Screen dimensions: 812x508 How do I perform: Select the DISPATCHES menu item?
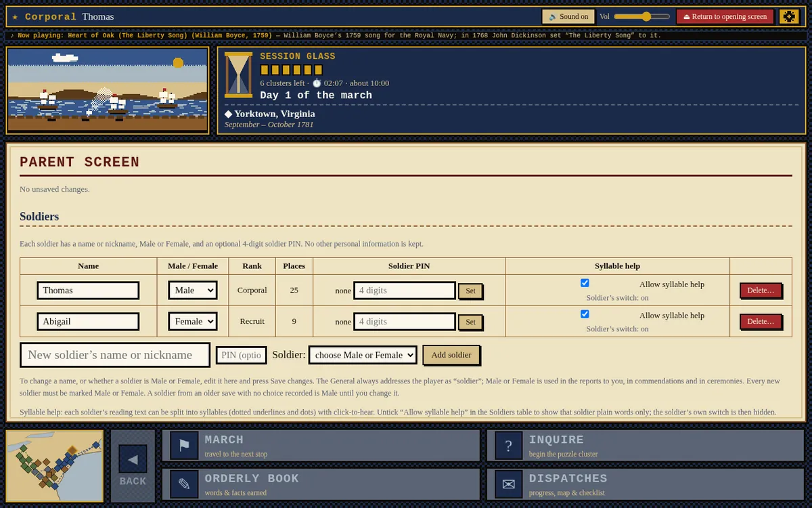tap(646, 484)
